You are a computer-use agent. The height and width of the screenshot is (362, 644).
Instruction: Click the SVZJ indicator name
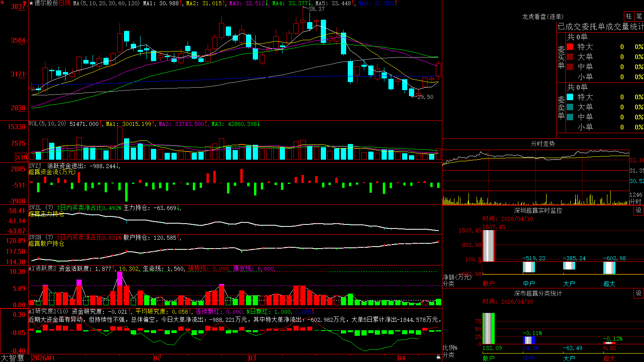pyautogui.click(x=35, y=166)
